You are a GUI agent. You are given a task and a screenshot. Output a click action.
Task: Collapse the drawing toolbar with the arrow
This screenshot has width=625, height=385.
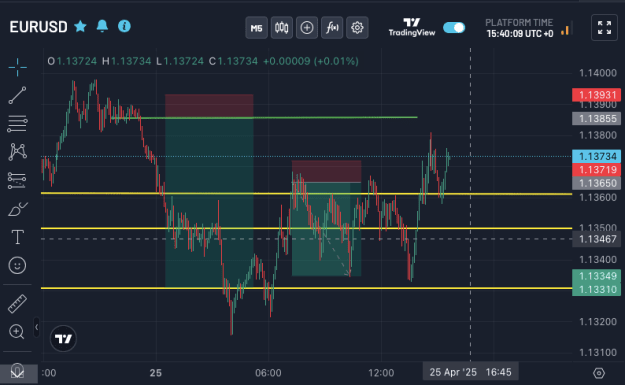[x=36, y=327]
